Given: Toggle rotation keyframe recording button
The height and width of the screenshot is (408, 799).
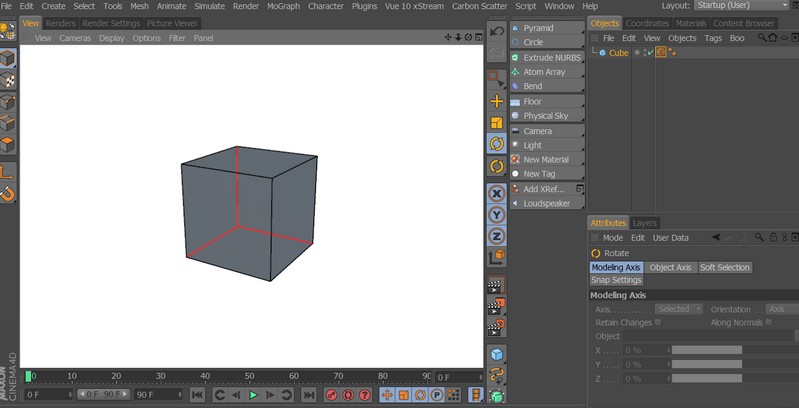Looking at the screenshot, I should tap(420, 395).
